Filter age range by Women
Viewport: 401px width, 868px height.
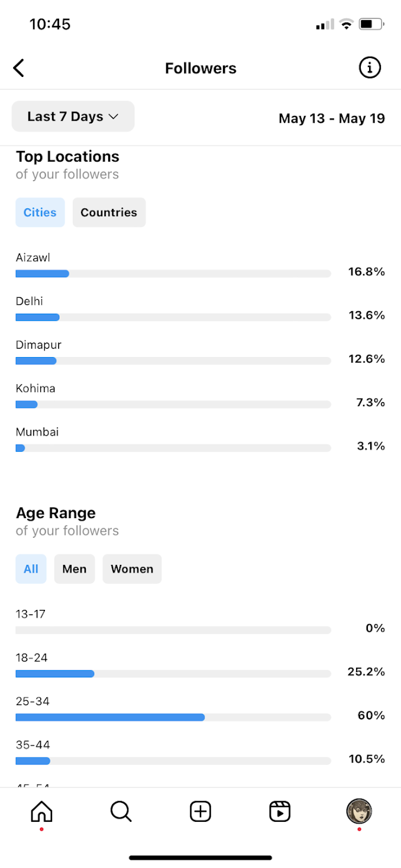(132, 569)
